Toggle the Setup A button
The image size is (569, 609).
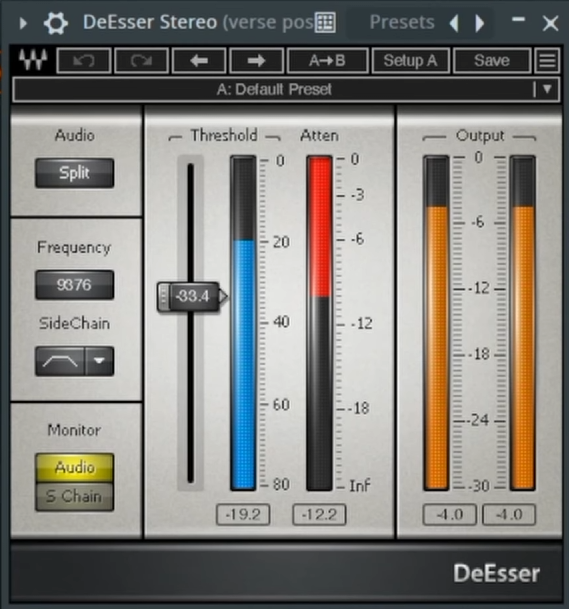[411, 61]
